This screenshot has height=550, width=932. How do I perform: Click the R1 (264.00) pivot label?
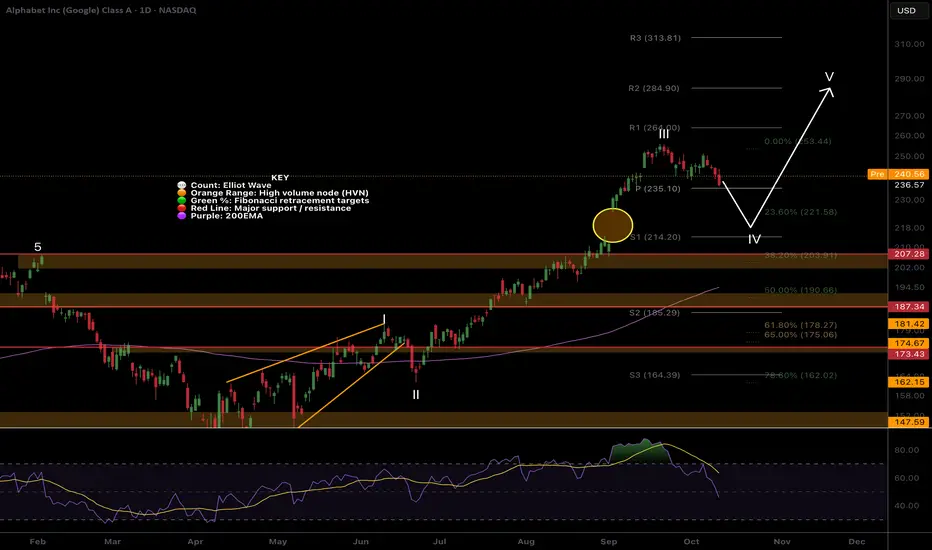click(654, 128)
